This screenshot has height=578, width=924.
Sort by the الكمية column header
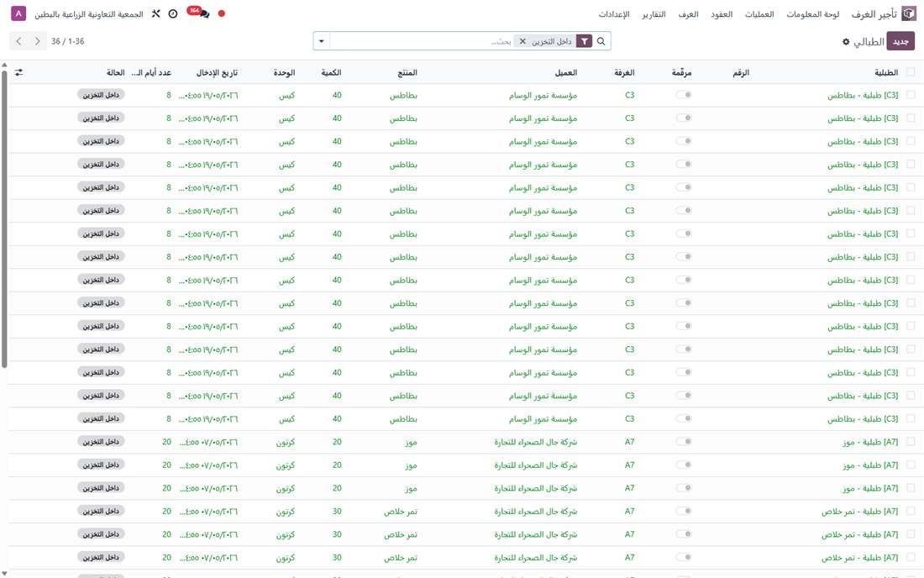pyautogui.click(x=331, y=72)
